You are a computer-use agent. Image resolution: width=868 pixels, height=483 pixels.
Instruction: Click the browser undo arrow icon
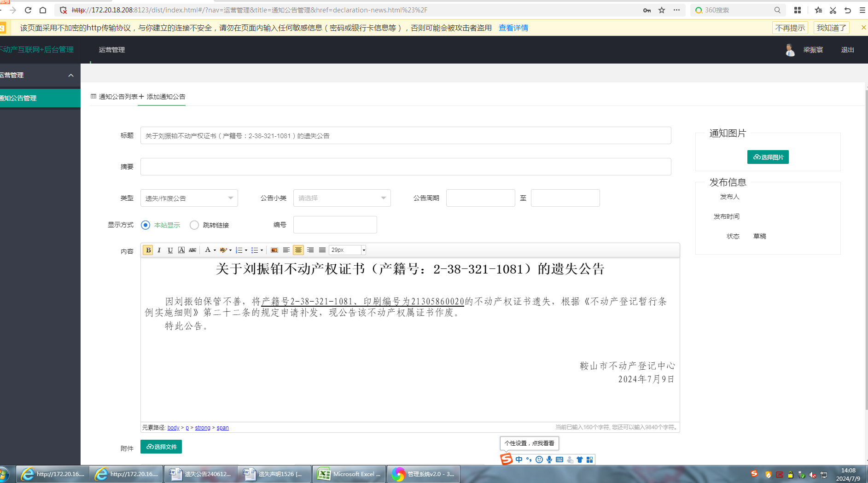click(848, 10)
